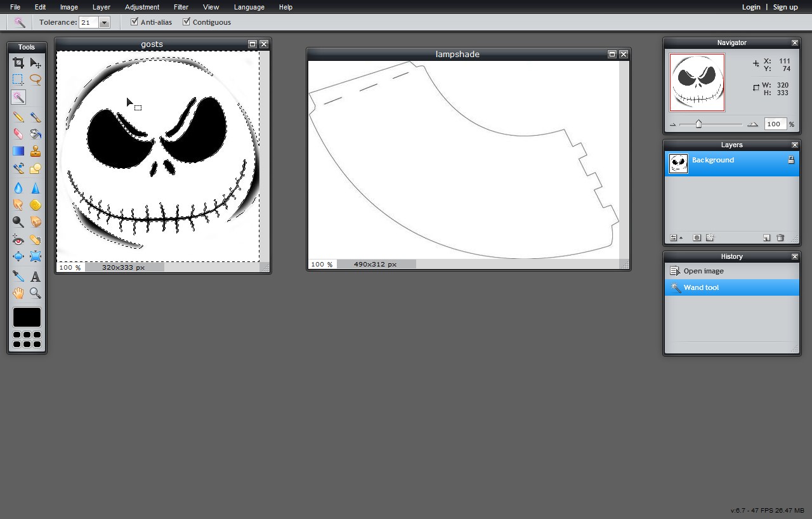Screen dimensions: 812x519
Task: Click the Navigator zoom percent field
Action: (x=775, y=124)
